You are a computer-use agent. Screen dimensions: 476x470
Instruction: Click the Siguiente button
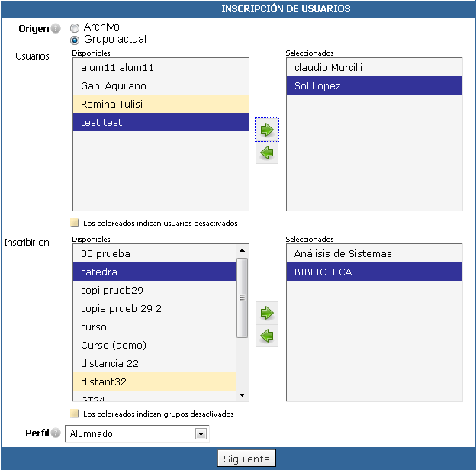[246, 459]
